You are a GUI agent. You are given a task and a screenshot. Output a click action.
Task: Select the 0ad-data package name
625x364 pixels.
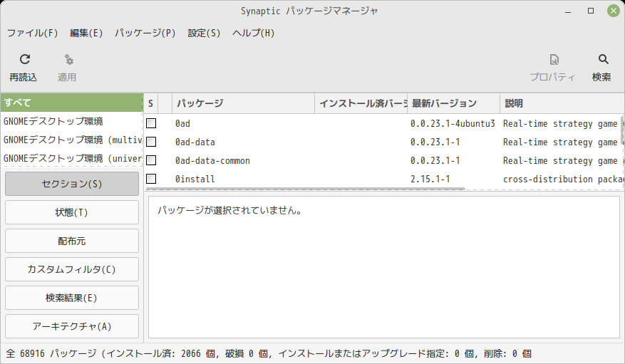[x=195, y=142]
